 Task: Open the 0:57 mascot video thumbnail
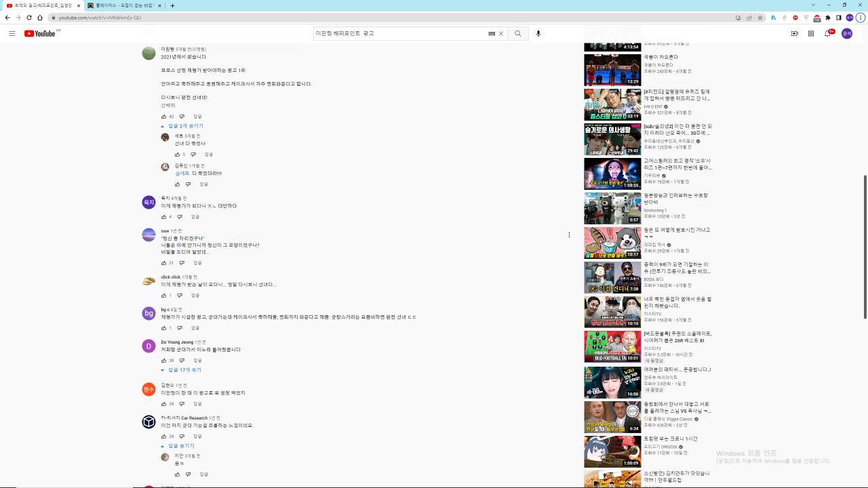tap(612, 208)
